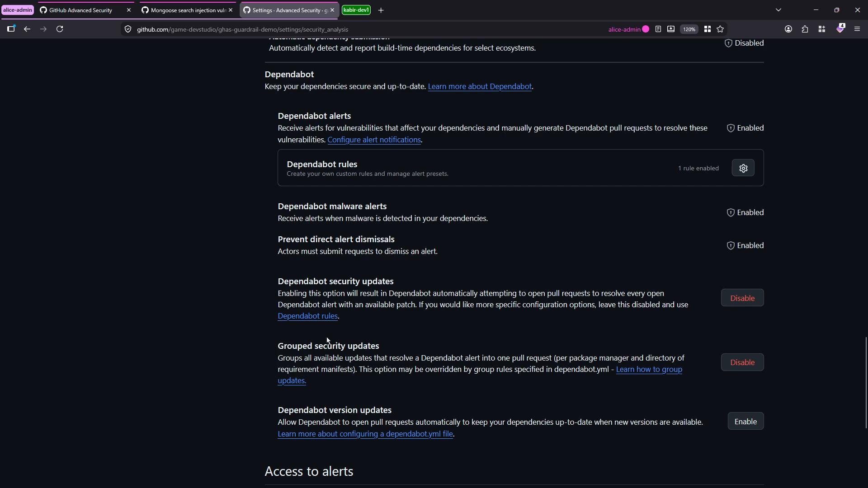Click the alice-admin container indicator in address bar
This screenshot has width=868, height=488.
pyautogui.click(x=628, y=29)
